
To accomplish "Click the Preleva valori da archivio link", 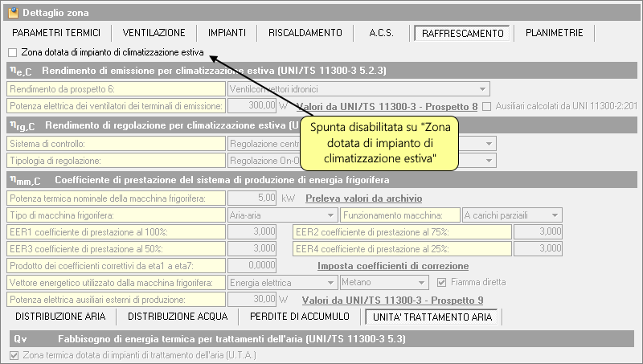I will click(364, 198).
